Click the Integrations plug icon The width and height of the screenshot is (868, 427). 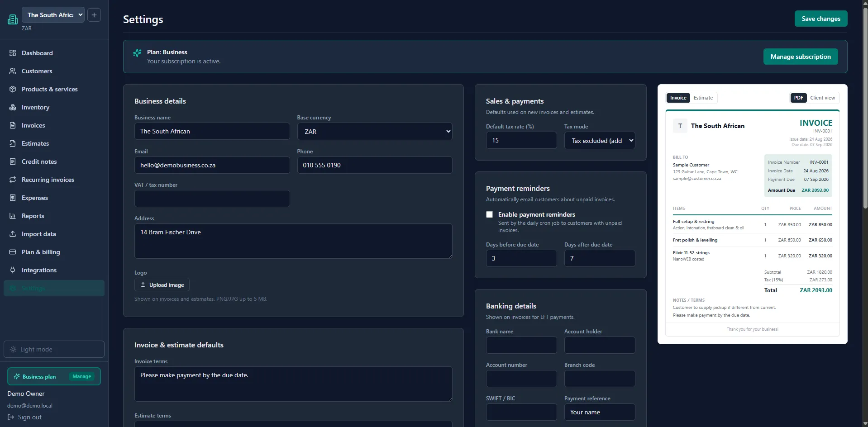13,270
